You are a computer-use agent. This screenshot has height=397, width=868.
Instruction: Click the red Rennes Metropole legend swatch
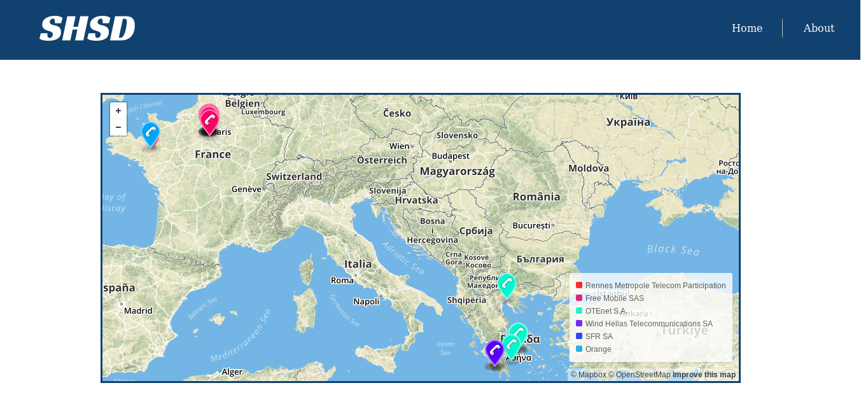579,285
